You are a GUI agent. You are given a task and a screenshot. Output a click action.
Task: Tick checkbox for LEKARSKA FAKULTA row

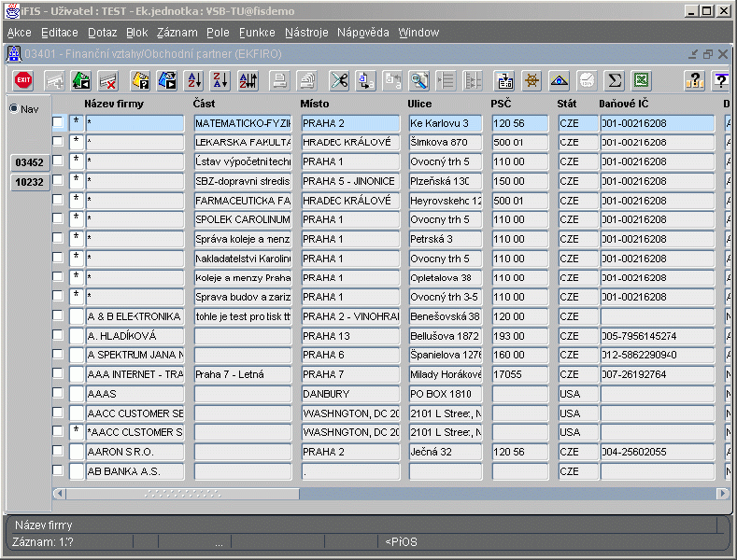coord(57,141)
